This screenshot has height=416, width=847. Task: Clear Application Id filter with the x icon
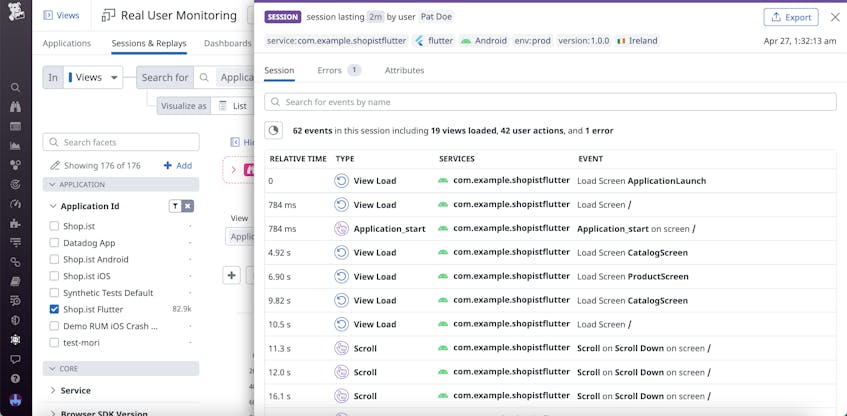point(187,206)
